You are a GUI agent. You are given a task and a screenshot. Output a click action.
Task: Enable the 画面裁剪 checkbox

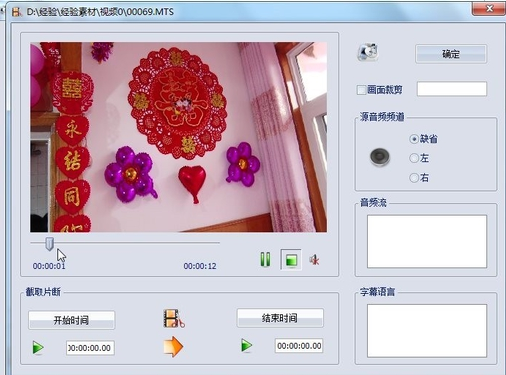pyautogui.click(x=361, y=90)
